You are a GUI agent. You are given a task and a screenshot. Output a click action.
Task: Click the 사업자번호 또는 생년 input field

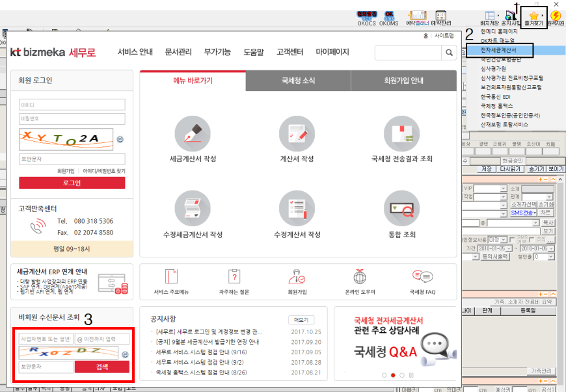tap(46, 339)
